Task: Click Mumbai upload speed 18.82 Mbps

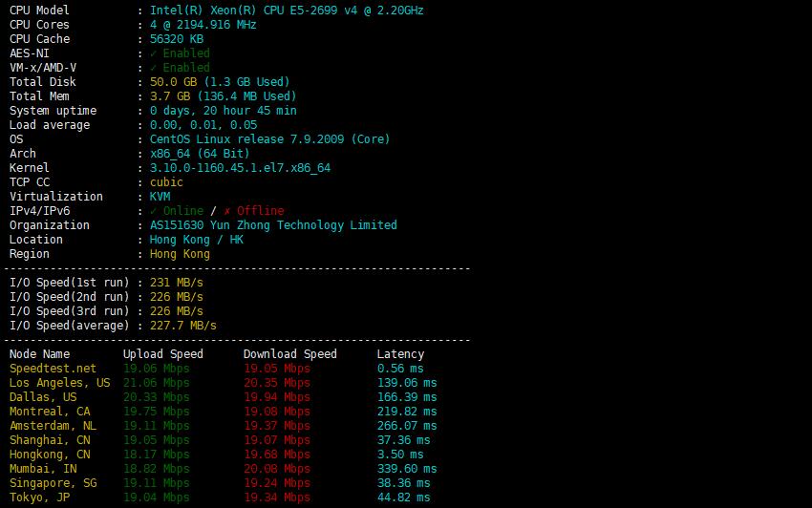Action: (x=157, y=469)
